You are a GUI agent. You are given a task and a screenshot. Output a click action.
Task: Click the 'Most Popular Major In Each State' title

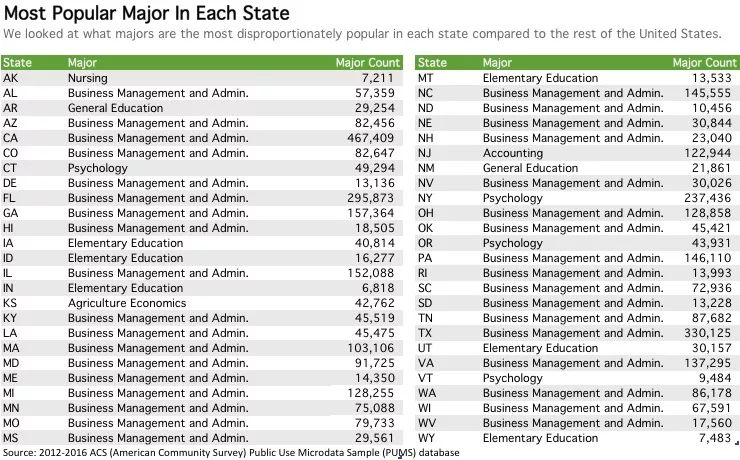pos(146,13)
